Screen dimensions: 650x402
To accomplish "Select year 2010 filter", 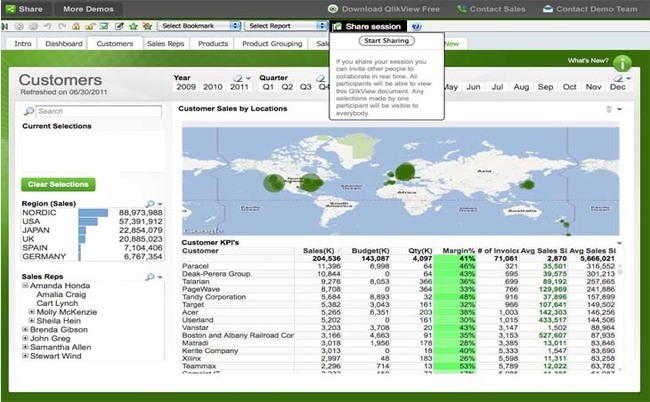I will coord(211,88).
